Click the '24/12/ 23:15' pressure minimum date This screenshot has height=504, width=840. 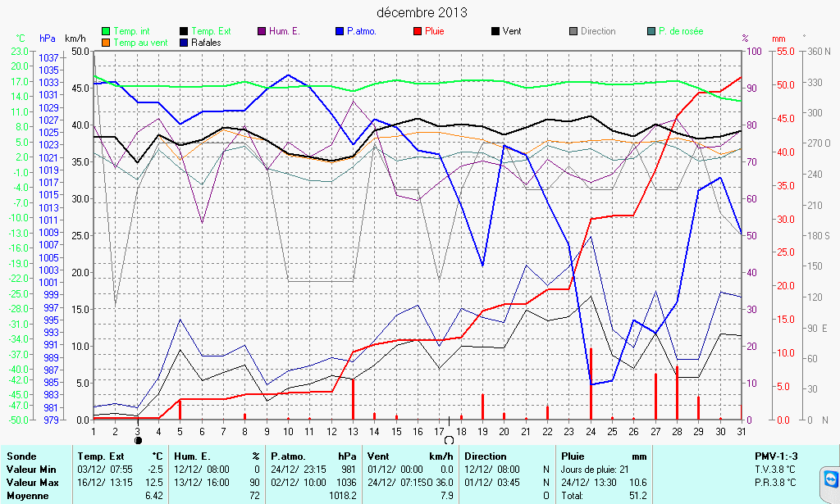[299, 470]
